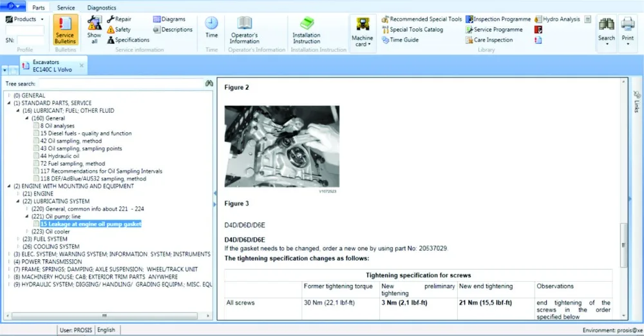Open Hydro Analysis
Image resolution: width=644 pixels, height=336 pixels.
click(x=557, y=19)
